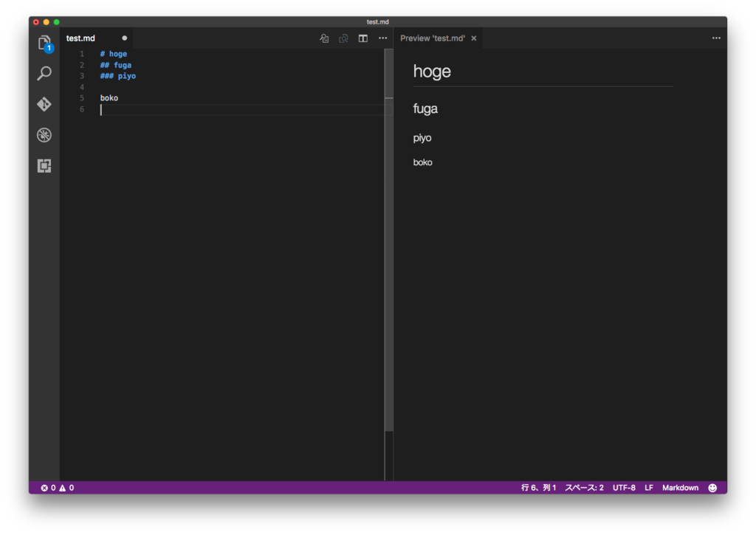The image size is (756, 535).
Task: Click the '## fuga' line in editor
Action: 116,65
